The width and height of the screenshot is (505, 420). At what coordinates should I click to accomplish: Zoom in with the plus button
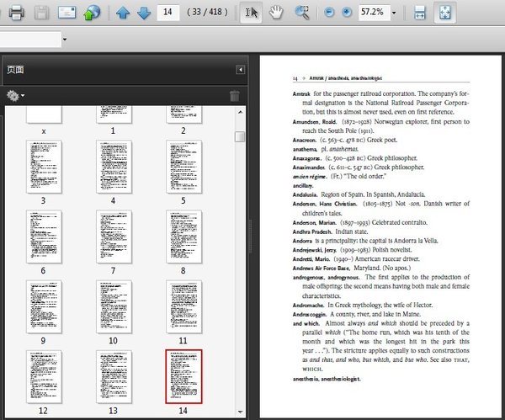[x=347, y=13]
